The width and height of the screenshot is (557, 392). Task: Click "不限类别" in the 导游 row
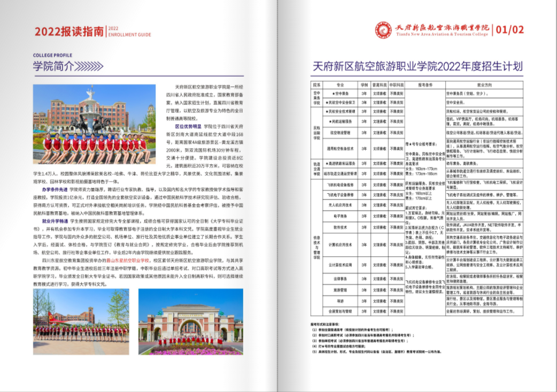(397, 301)
